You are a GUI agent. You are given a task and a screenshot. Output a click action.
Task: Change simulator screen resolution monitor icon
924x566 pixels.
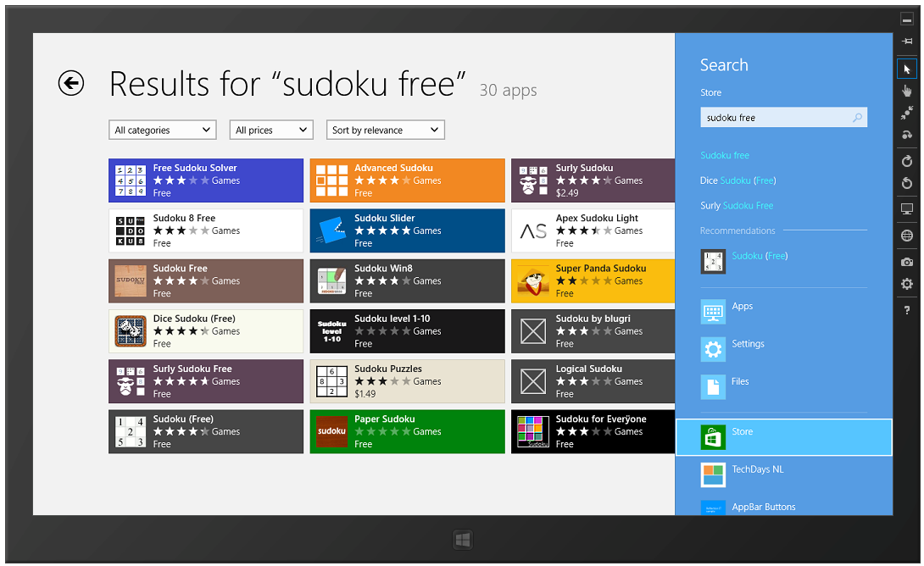(906, 208)
